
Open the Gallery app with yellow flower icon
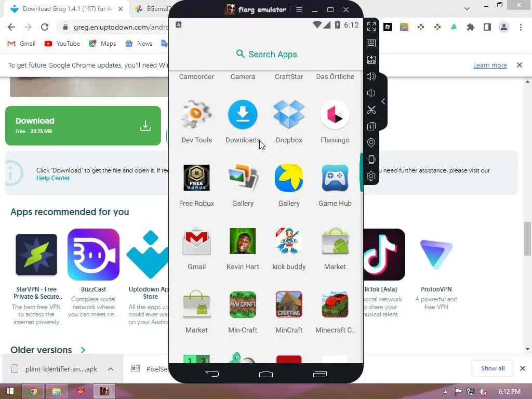289,185
